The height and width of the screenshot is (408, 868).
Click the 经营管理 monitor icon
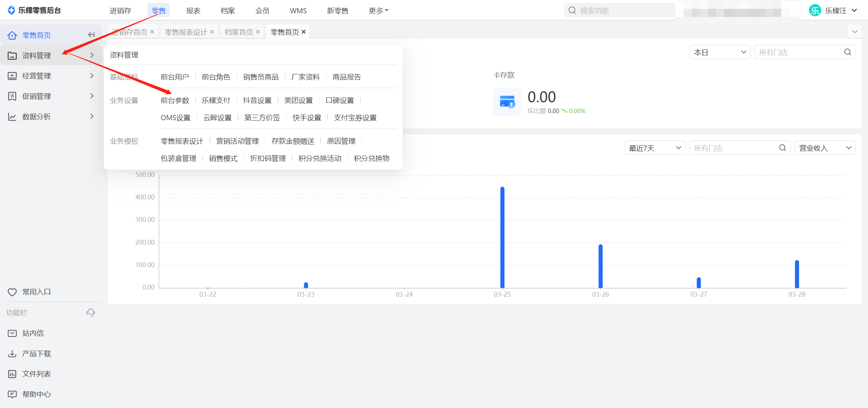[12, 76]
